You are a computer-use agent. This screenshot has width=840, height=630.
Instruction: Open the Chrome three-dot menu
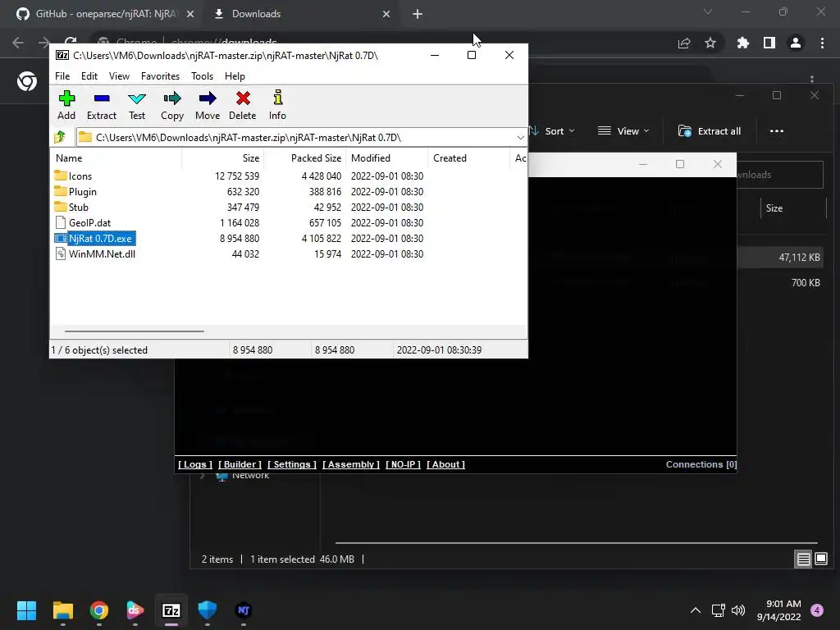coord(822,43)
